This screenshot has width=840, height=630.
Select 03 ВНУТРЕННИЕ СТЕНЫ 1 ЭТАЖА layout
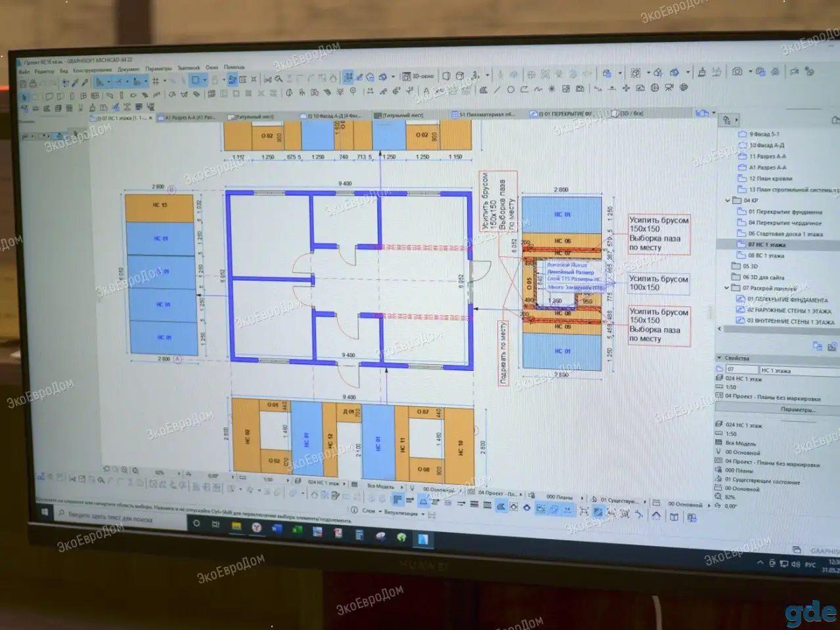[791, 322]
